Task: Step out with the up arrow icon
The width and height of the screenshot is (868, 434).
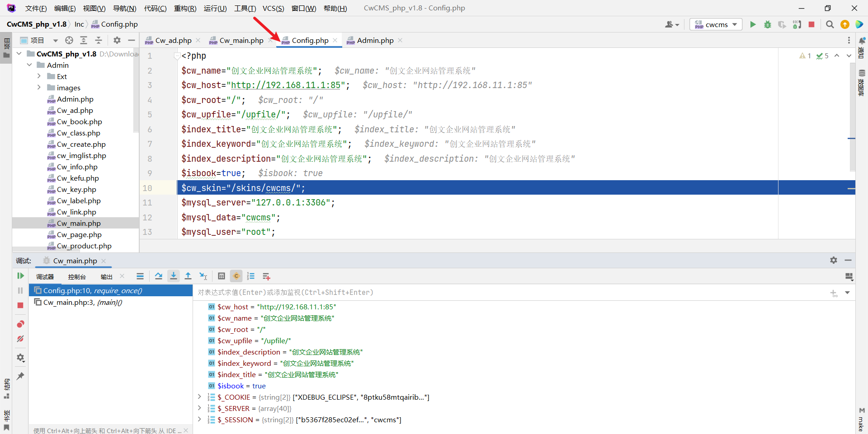Action: [188, 276]
